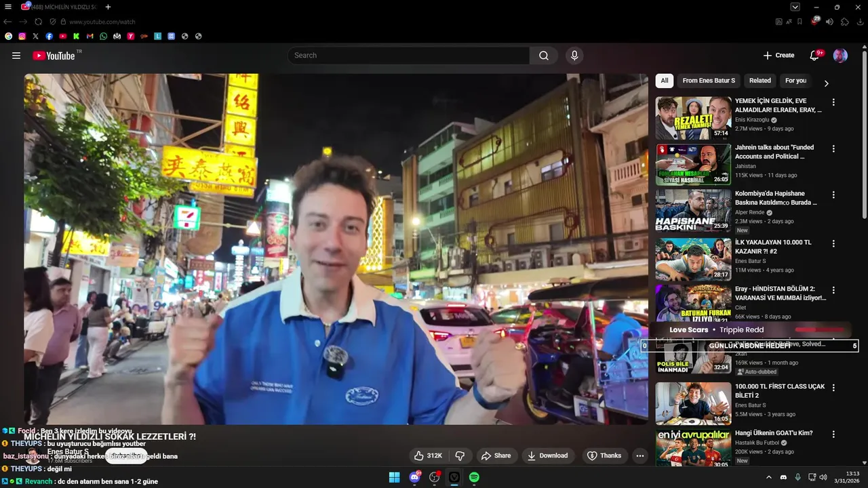Open options for Kolombiya'da Hapishane video

833,195
